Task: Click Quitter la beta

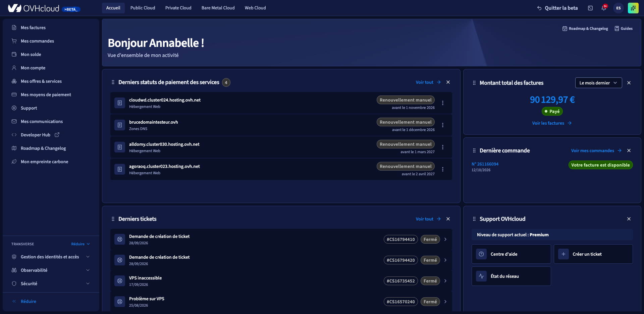Action: [x=557, y=8]
